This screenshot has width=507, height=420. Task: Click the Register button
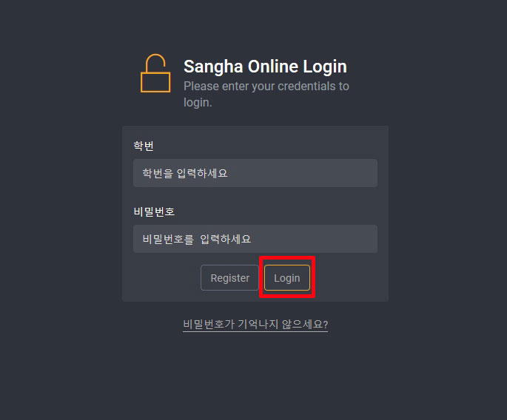(x=230, y=278)
